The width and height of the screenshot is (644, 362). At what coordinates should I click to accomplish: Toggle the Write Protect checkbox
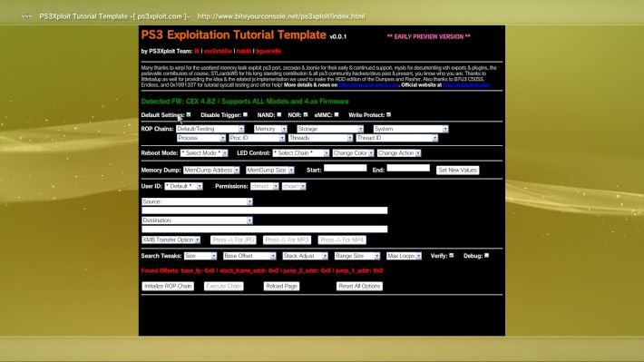point(388,114)
